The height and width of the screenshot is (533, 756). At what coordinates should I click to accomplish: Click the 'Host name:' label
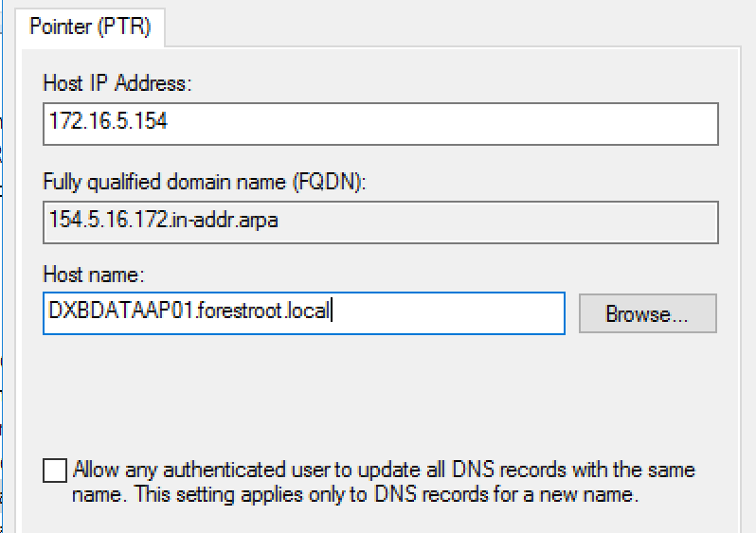tap(94, 275)
